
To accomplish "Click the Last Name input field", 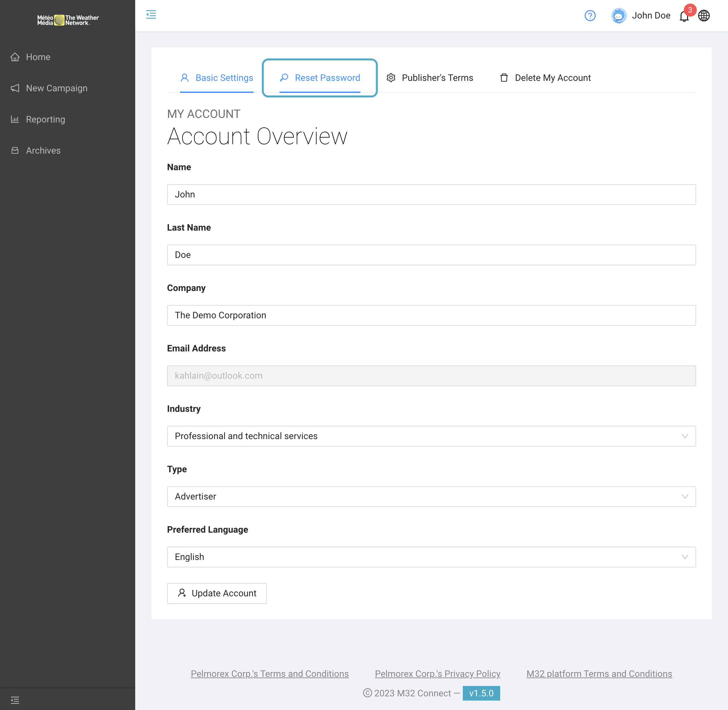I will tap(431, 255).
